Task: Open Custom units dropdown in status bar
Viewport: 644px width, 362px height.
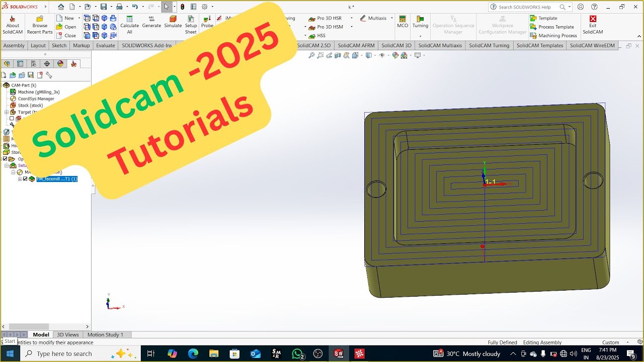Action: [628, 342]
